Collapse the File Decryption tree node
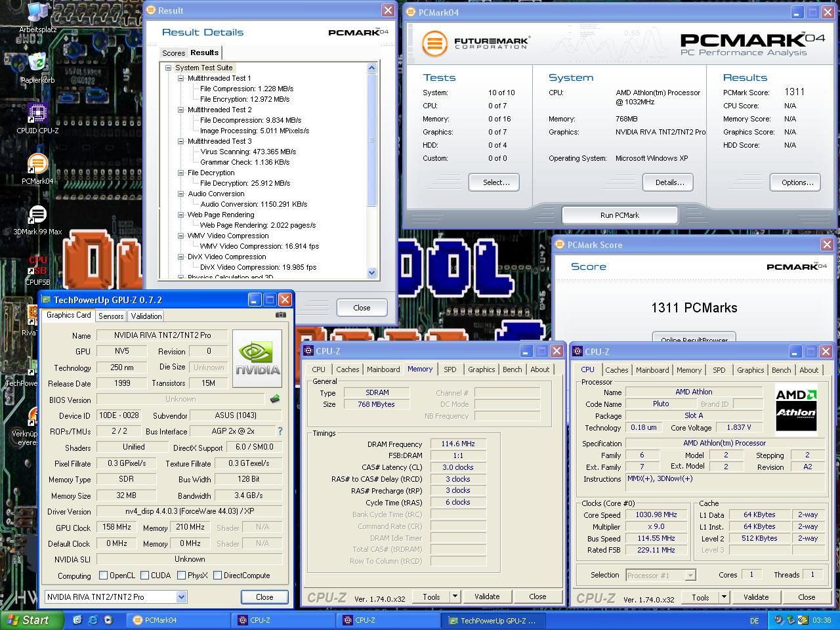 point(181,173)
